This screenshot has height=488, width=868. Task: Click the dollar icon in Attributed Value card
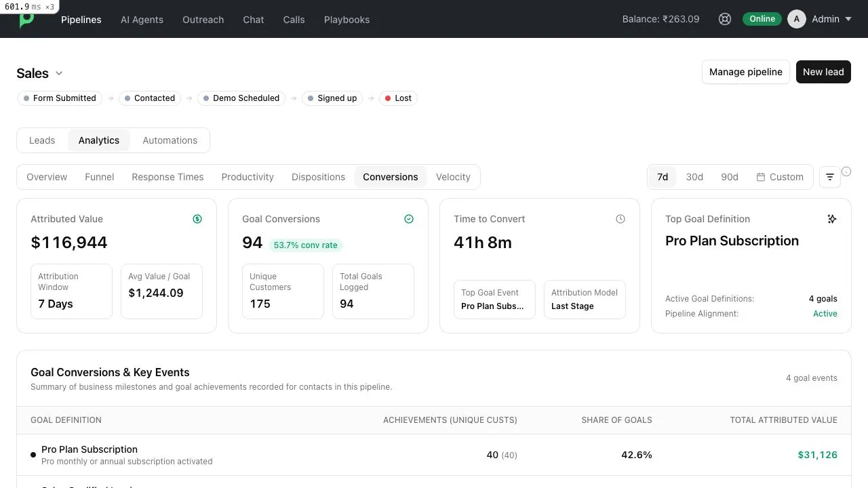point(197,219)
